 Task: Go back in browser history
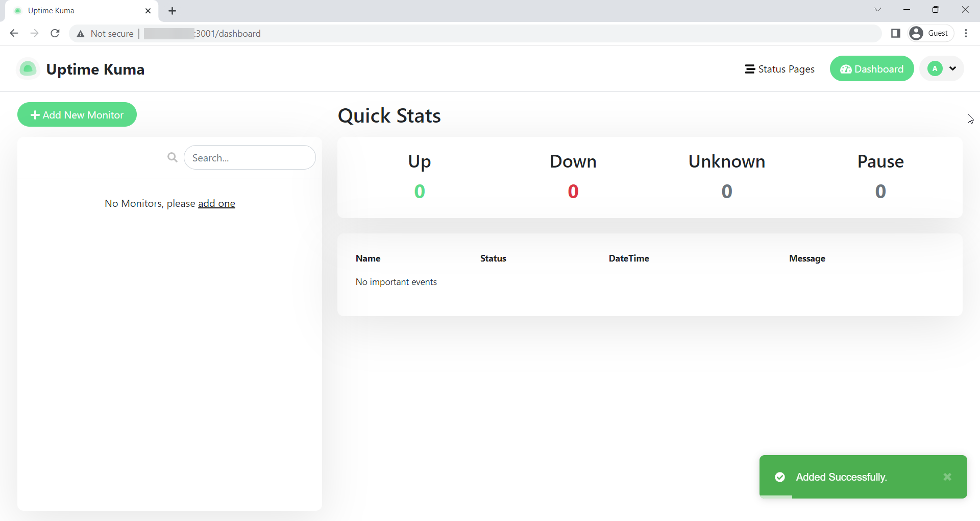(x=14, y=33)
